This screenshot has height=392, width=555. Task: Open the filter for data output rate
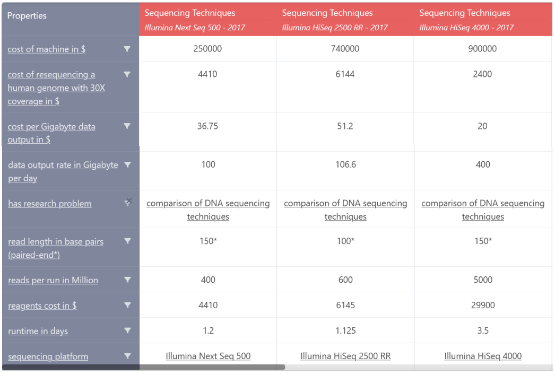click(127, 164)
